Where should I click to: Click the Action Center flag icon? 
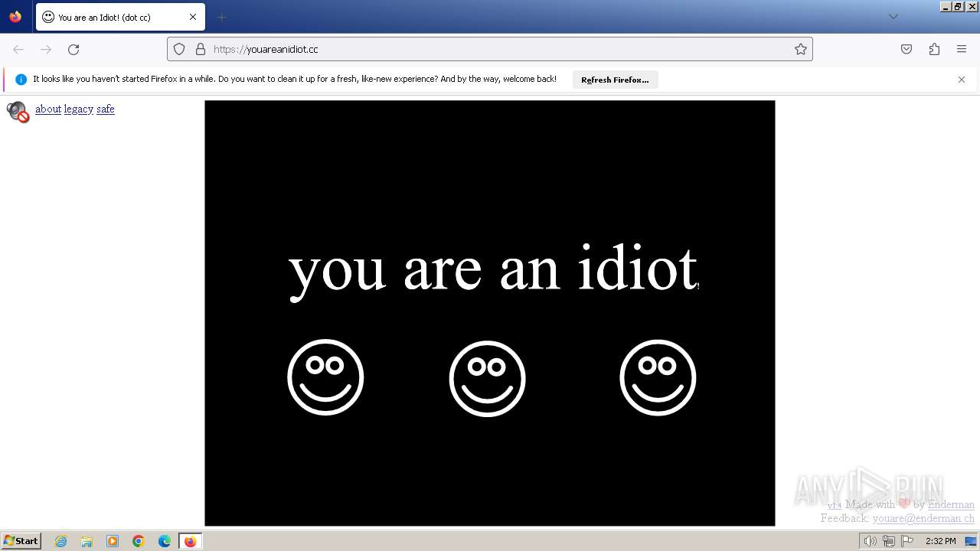click(x=907, y=541)
